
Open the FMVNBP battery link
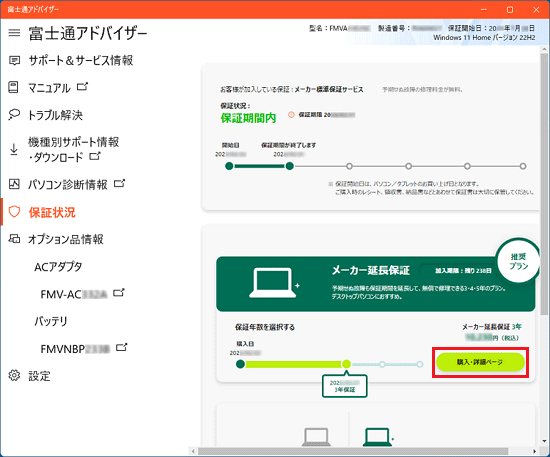(x=75, y=349)
